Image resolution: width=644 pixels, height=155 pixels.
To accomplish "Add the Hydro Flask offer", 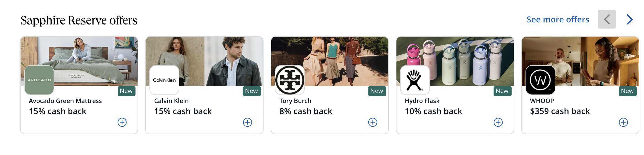I will (498, 122).
